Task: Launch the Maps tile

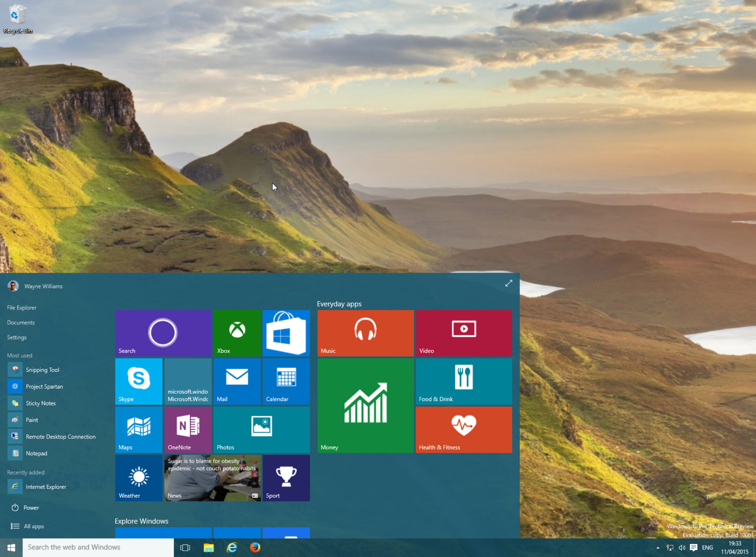Action: coord(139,430)
